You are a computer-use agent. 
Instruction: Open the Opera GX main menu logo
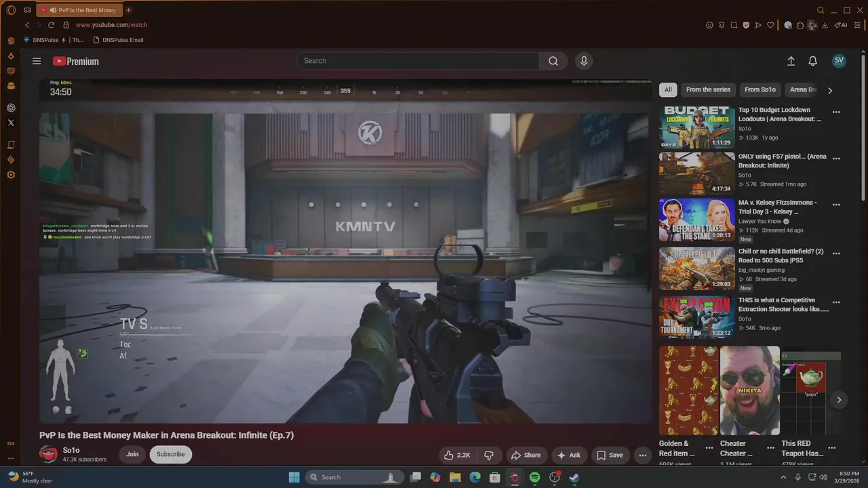[x=11, y=10]
